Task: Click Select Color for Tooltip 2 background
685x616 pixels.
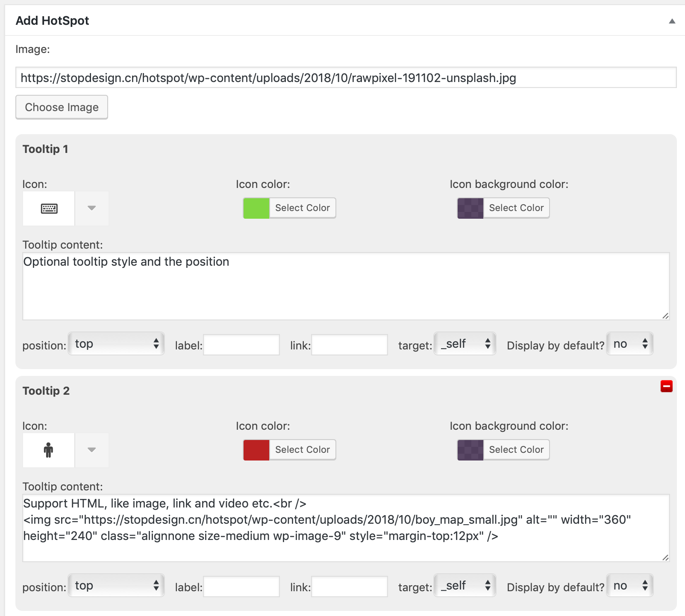Action: click(x=516, y=450)
